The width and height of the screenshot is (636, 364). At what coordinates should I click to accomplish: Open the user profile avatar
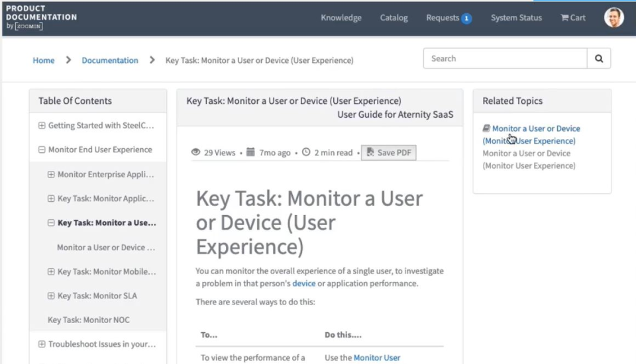coord(613,18)
